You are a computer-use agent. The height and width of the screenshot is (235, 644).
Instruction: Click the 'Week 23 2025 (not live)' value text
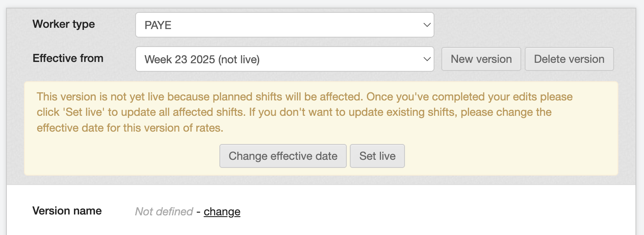pyautogui.click(x=202, y=59)
